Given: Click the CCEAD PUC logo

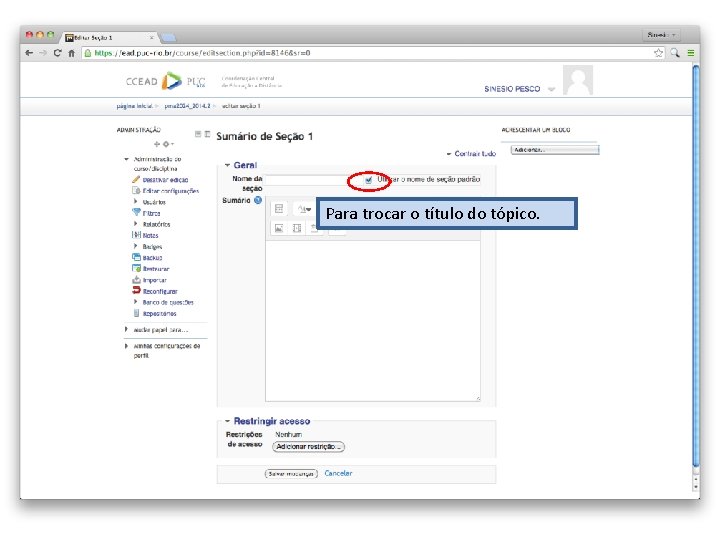Looking at the screenshot, I should point(165,81).
